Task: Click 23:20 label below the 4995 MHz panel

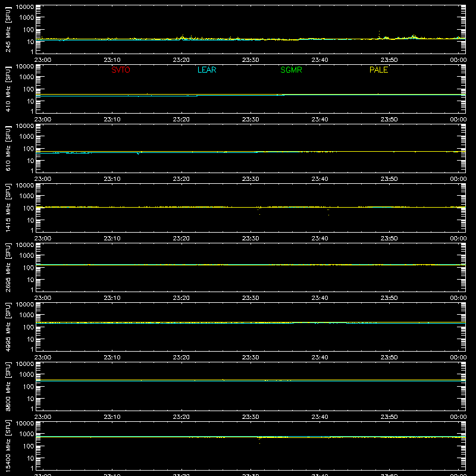Action: (181, 358)
